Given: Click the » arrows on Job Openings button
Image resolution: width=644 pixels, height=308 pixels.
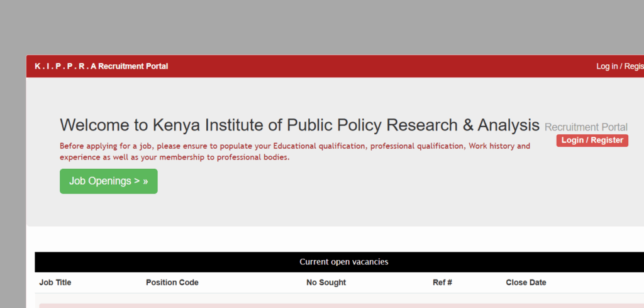Looking at the screenshot, I should [145, 181].
